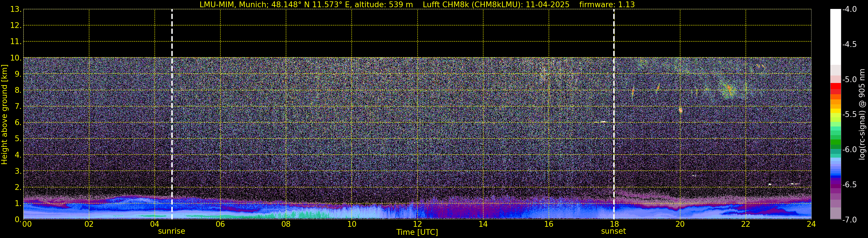Click the '9' height axis tick label

coord(18,74)
